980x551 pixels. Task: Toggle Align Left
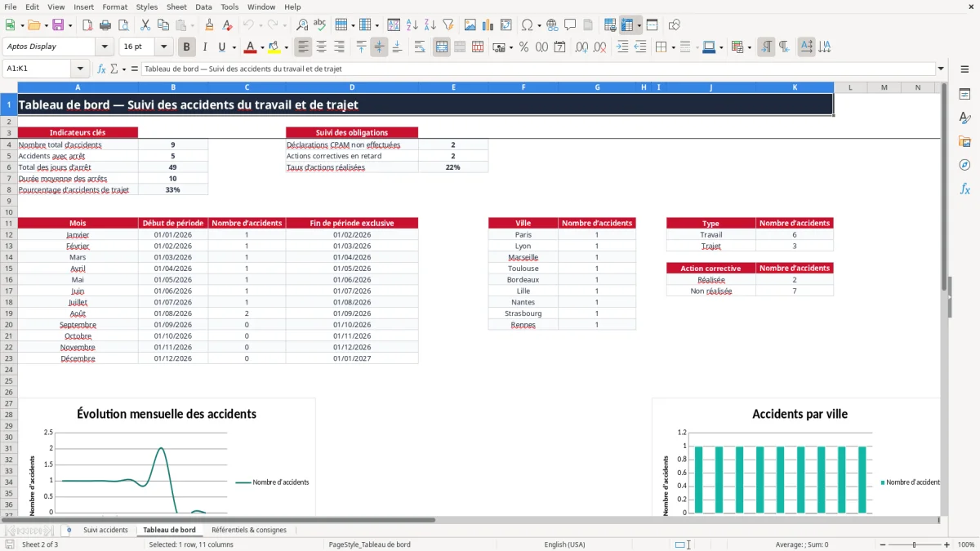point(303,47)
